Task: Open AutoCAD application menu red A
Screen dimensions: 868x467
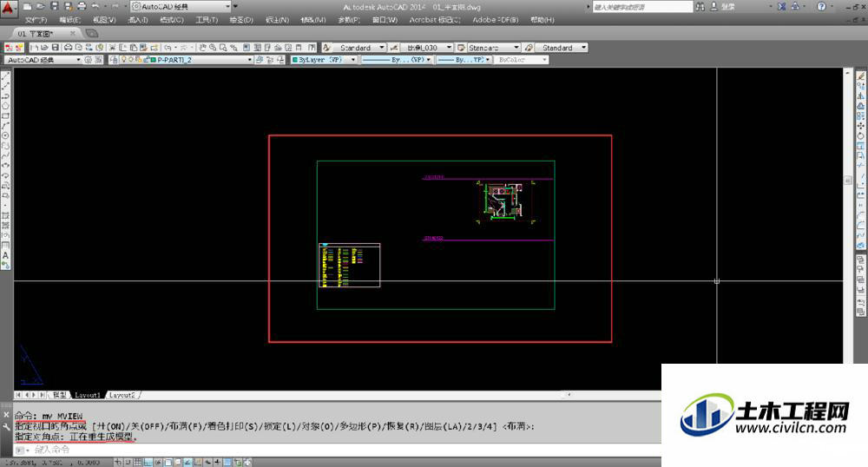Action: (x=8, y=7)
